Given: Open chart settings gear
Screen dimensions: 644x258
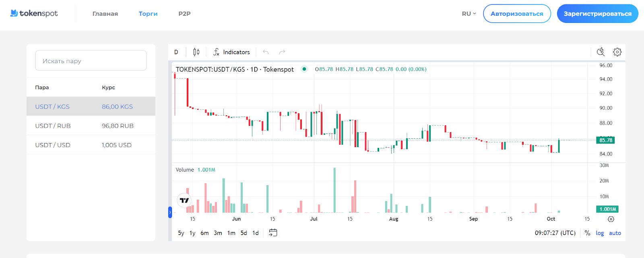Looking at the screenshot, I should [617, 52].
